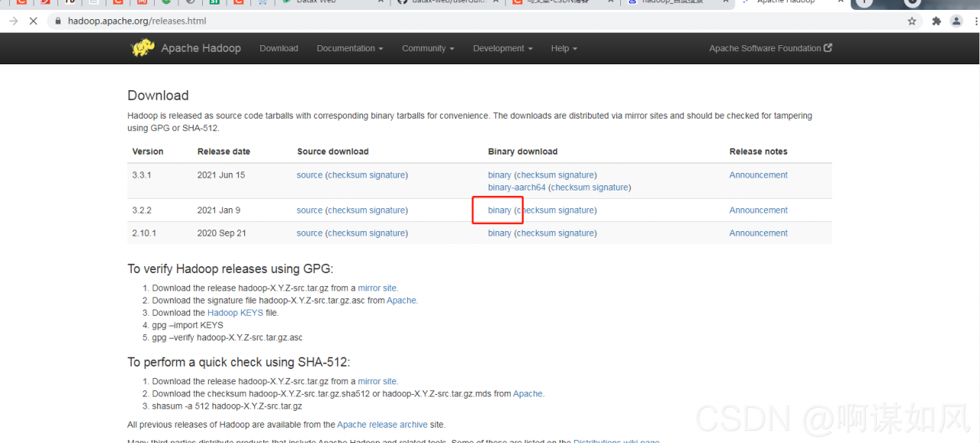Go forward in browser history
Screen dimensions: 980x443
click(x=13, y=21)
